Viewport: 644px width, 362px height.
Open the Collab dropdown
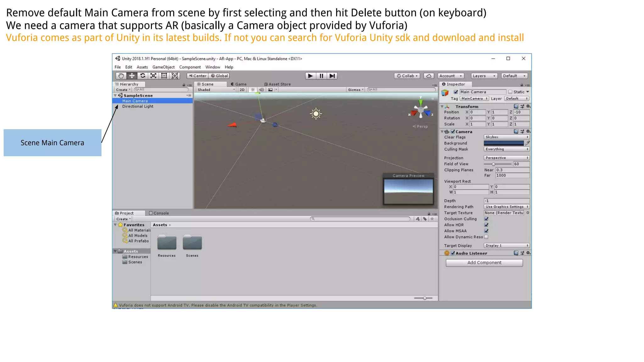(407, 76)
